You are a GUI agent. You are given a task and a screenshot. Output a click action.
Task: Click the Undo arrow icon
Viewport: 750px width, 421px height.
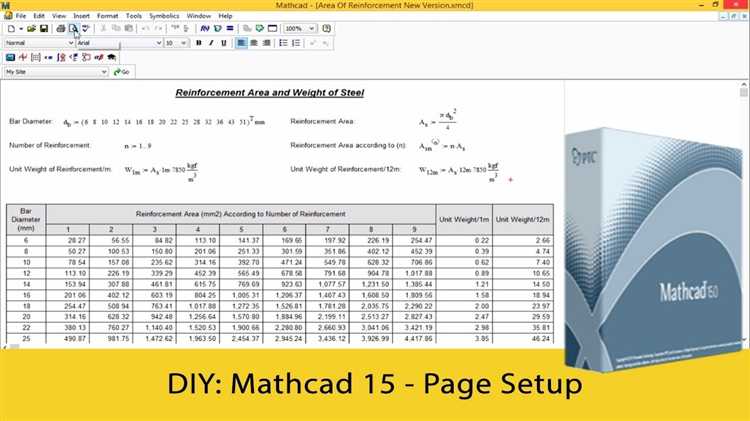[x=146, y=29]
